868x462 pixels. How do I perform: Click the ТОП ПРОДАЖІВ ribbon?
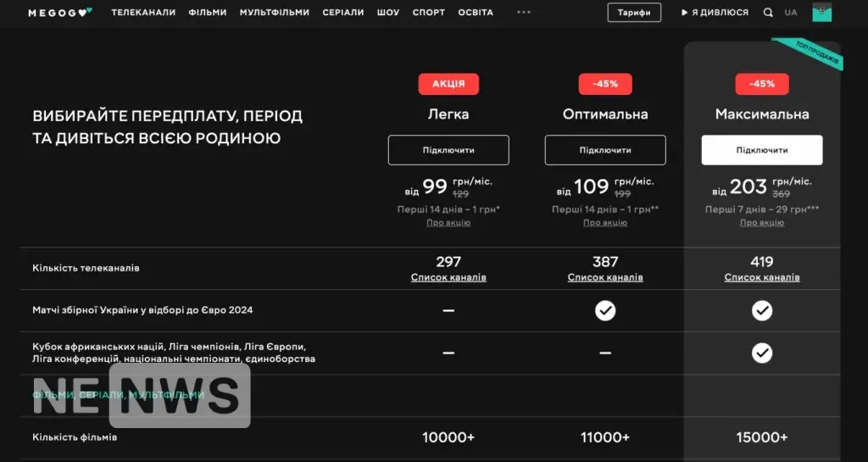(816, 53)
